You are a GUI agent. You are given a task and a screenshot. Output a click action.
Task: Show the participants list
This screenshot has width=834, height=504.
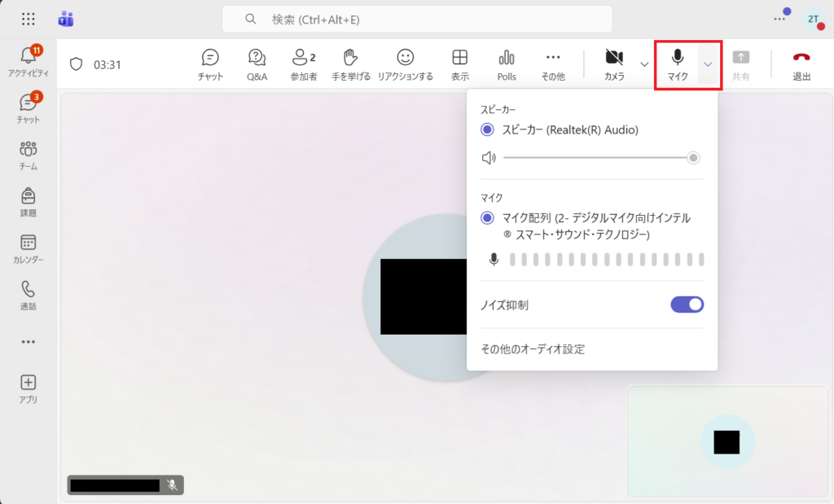[304, 64]
